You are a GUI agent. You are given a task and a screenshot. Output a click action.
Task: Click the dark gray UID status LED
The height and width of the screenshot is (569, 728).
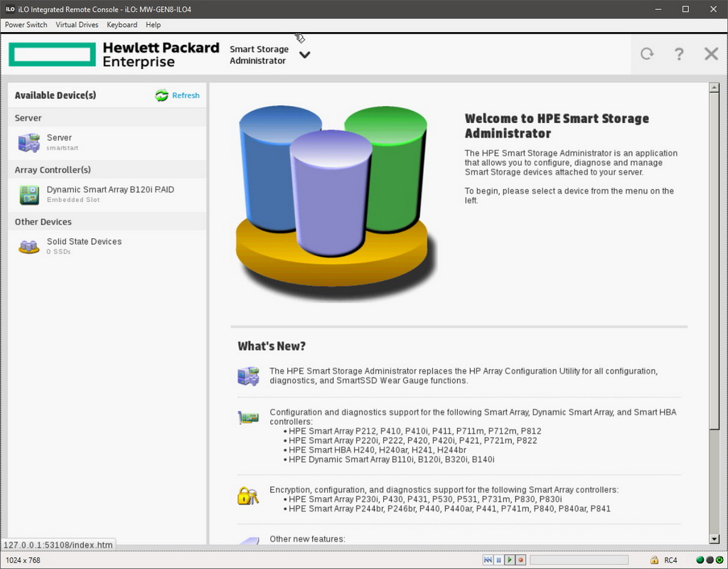tap(710, 560)
